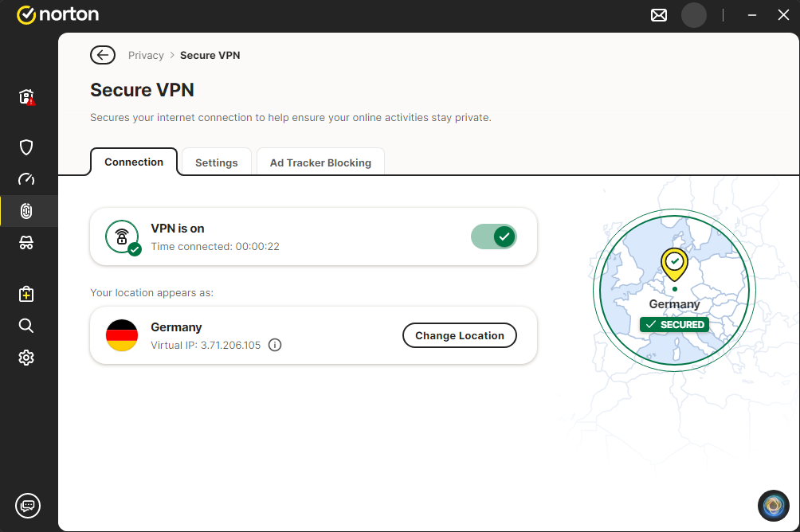Click the Virtual IP info icon
This screenshot has width=800, height=532.
click(274, 346)
